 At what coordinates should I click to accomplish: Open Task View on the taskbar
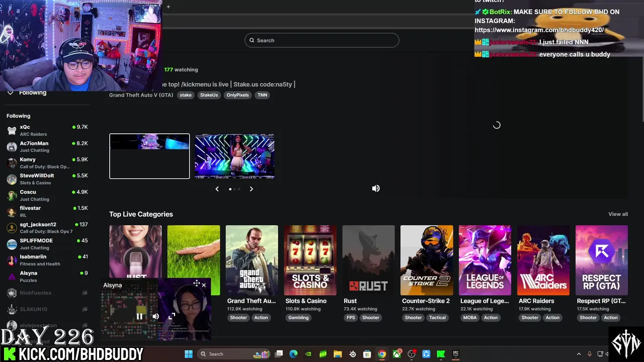[x=279, y=354]
